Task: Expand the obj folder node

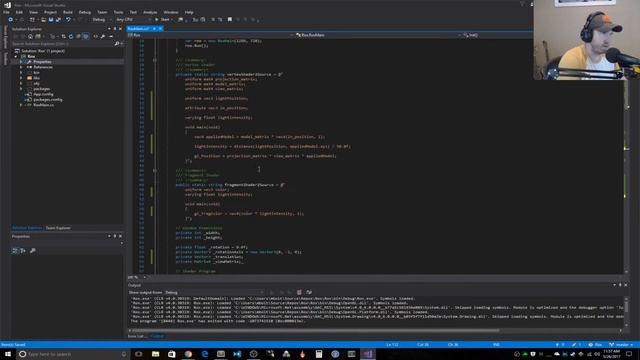Action: tap(21, 83)
